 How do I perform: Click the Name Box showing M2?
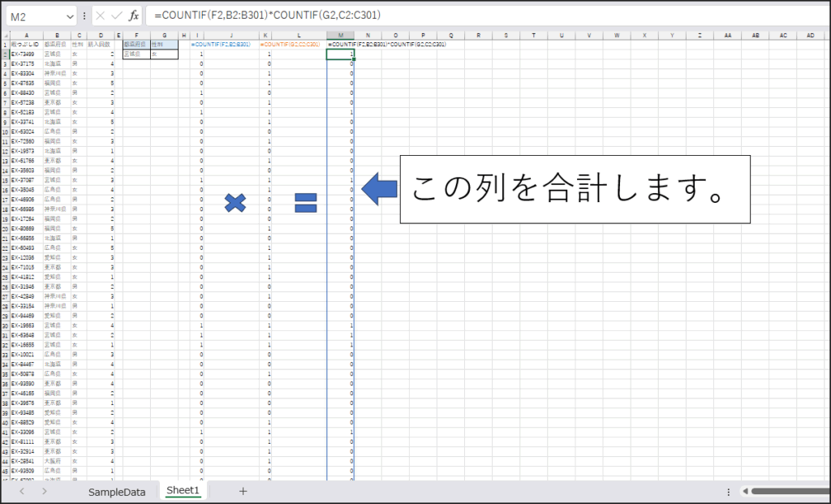pos(36,16)
